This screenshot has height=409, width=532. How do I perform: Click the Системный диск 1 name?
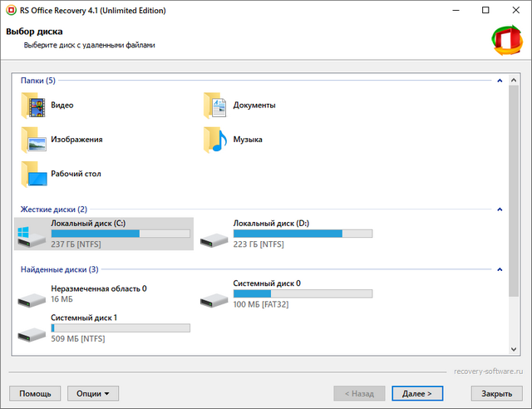coord(84,318)
